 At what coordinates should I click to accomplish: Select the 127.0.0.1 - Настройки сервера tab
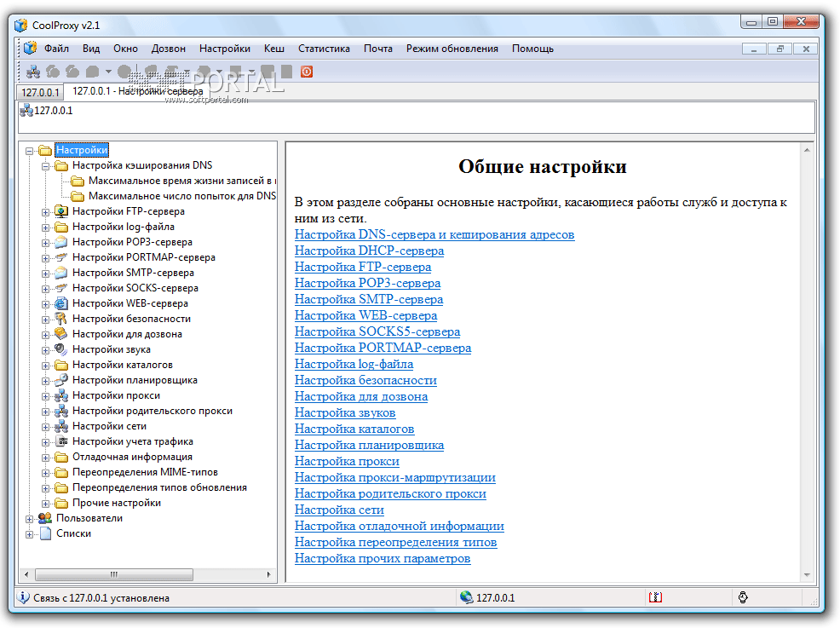[138, 91]
